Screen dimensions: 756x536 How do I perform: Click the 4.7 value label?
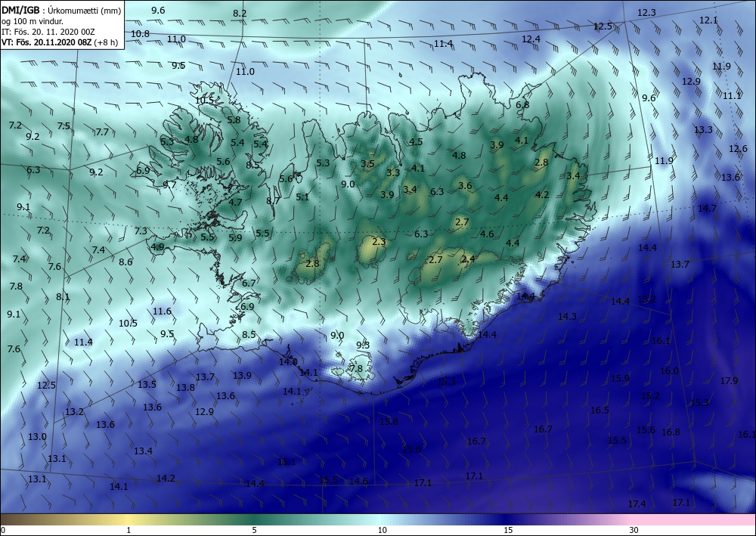[235, 203]
